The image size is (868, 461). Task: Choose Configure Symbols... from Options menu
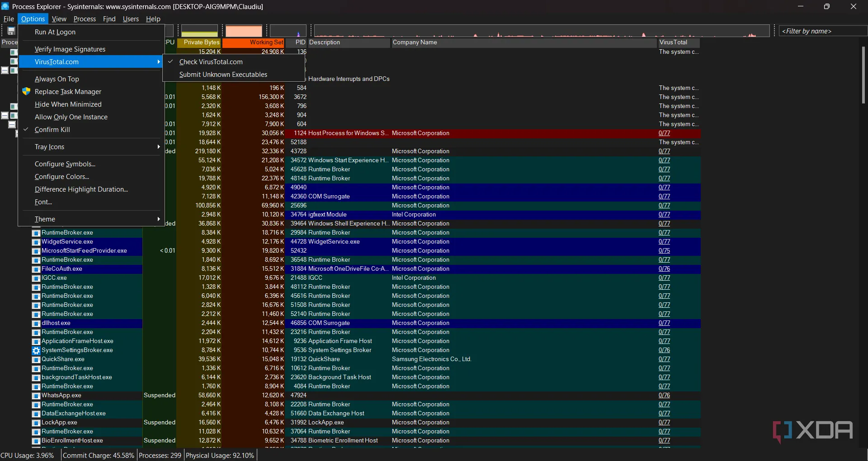click(x=91, y=164)
